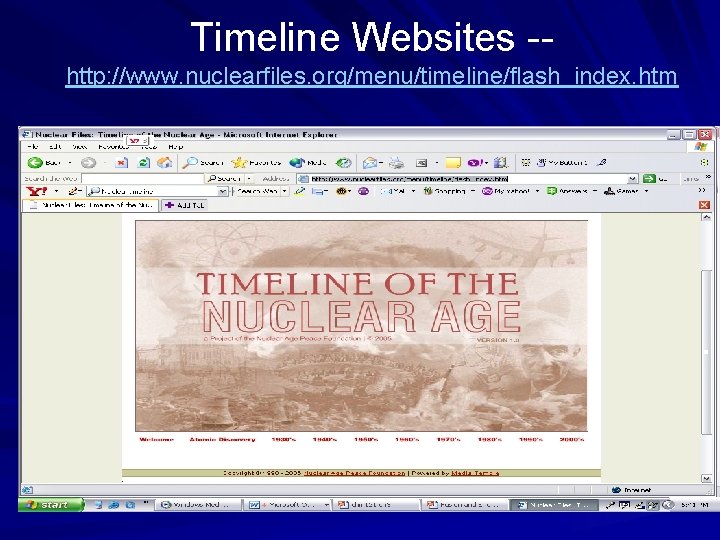Image resolution: width=720 pixels, height=540 pixels.
Task: Click the address bar URL field
Action: (x=467, y=179)
